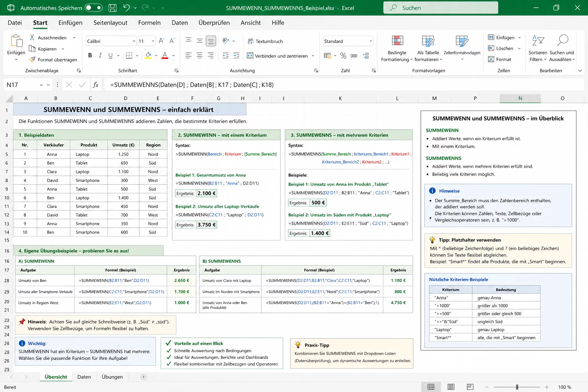The height and width of the screenshot is (392, 588).
Task: Click the insert function fx icon
Action: point(96,85)
